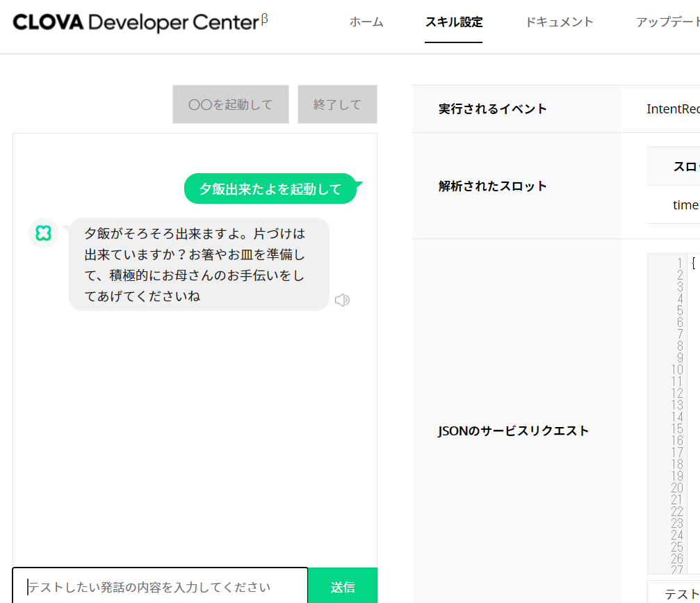Open the アップデート menu item
The image size is (700, 603).
pos(667,22)
